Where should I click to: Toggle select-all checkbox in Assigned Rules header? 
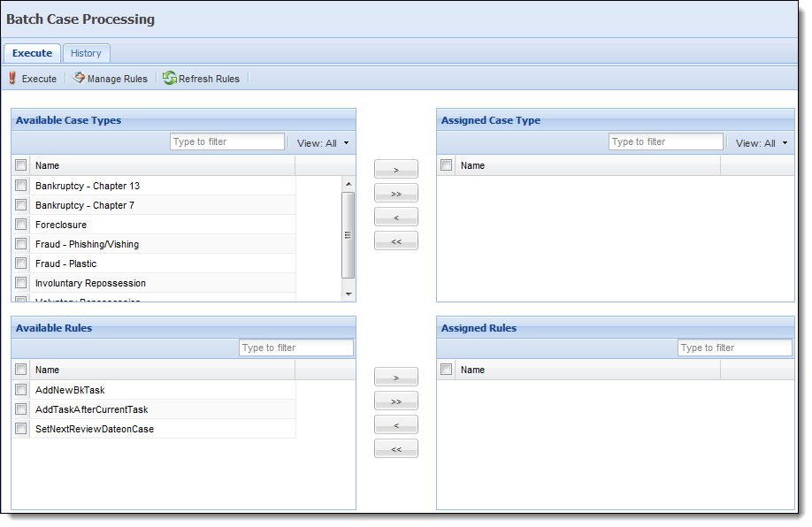tap(447, 369)
